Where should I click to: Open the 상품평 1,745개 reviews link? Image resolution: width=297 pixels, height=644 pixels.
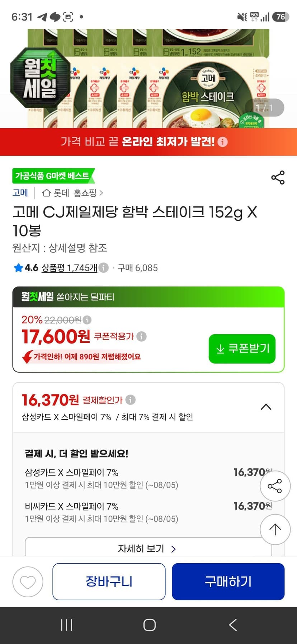[69, 268]
